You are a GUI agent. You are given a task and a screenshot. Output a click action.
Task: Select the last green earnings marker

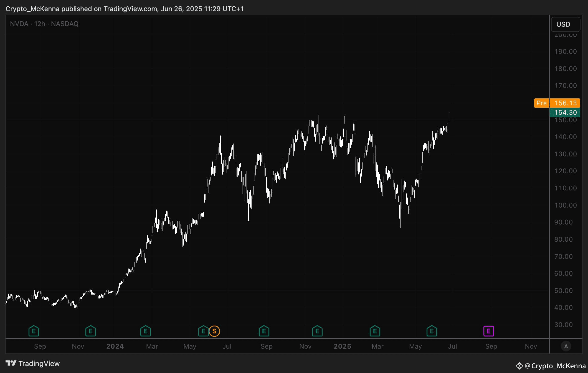pyautogui.click(x=432, y=331)
